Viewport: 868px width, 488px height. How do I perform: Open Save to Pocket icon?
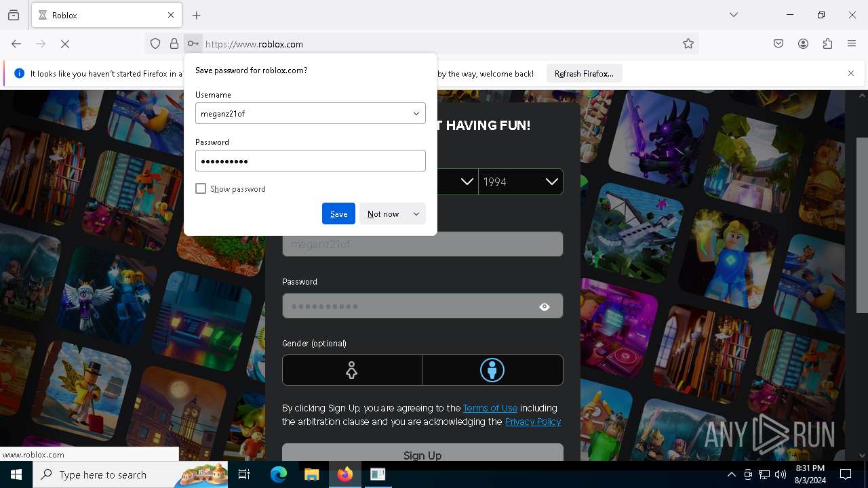click(x=778, y=44)
